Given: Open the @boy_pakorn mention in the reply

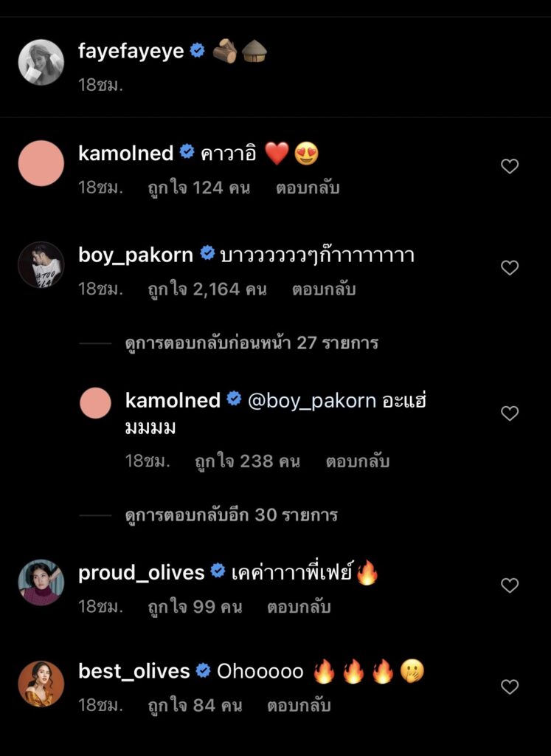Looking at the screenshot, I should [x=312, y=401].
